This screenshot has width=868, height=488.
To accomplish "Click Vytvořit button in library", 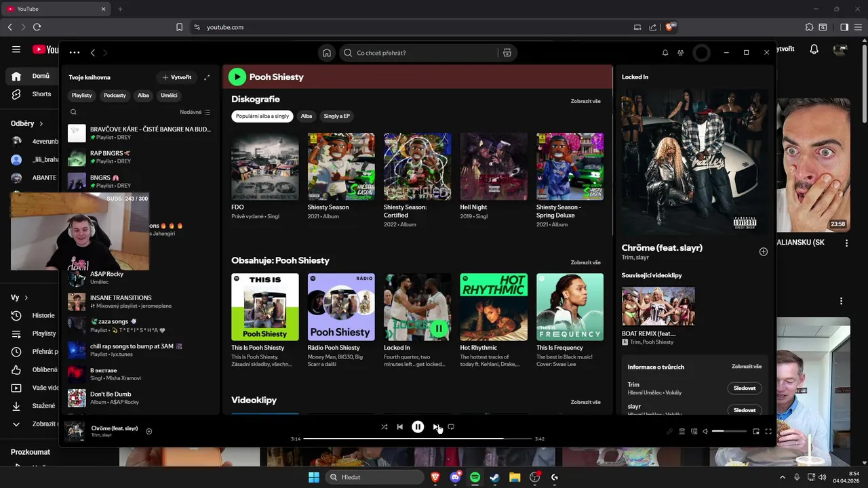I will tap(176, 77).
